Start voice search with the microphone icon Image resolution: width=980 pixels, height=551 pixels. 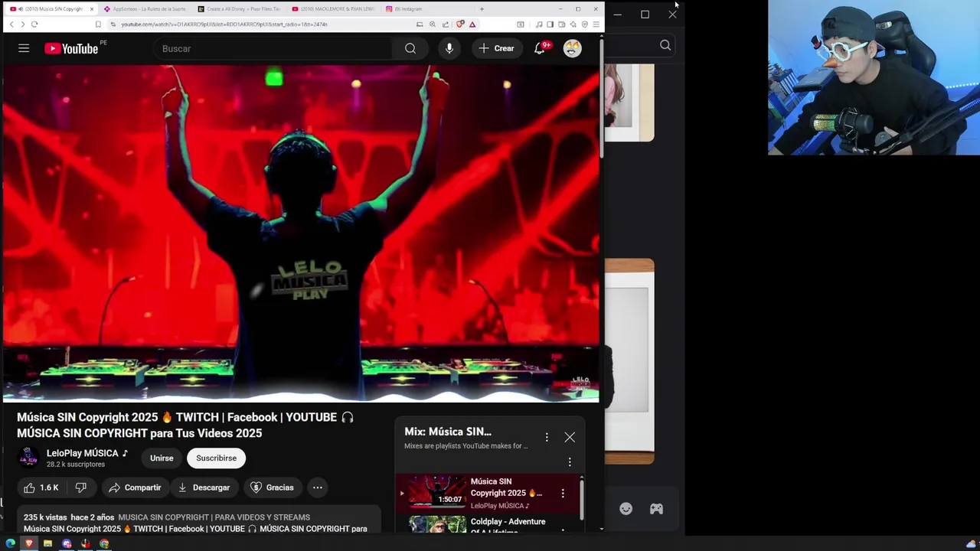[x=449, y=48]
